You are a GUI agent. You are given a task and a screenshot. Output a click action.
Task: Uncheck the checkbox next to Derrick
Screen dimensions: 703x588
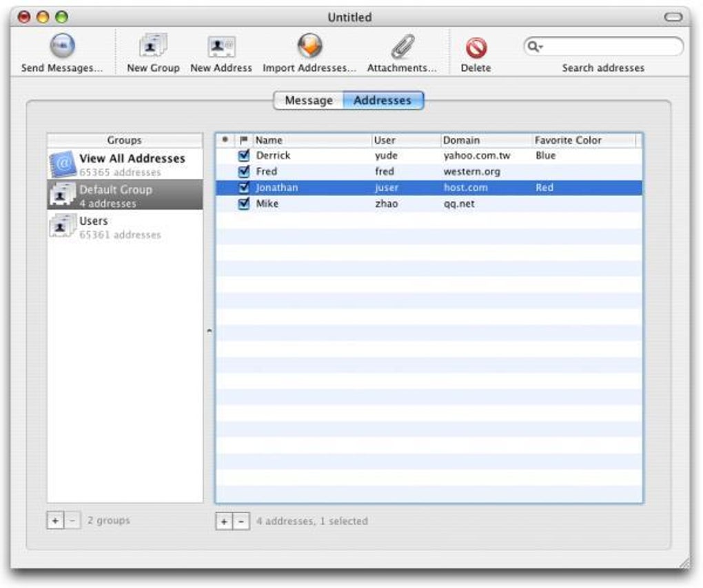pos(243,156)
